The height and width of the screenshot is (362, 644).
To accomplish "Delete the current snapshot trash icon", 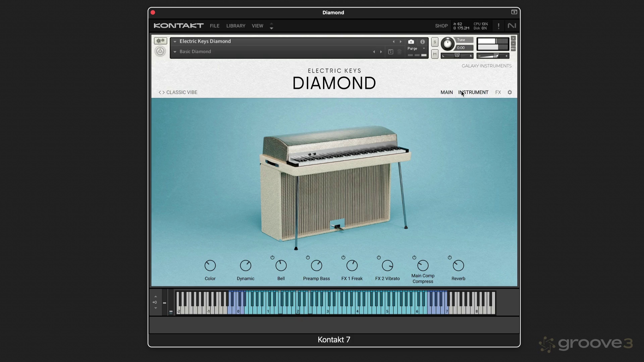I will pos(399,52).
